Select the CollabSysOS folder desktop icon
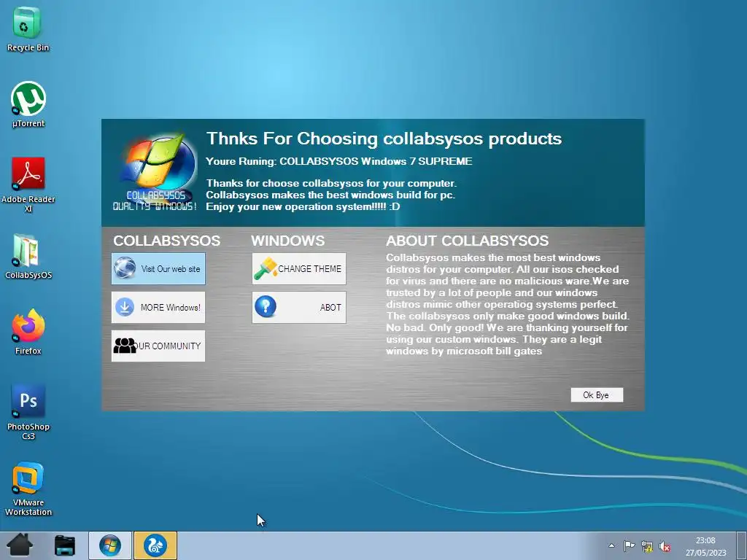This screenshot has width=747, height=560. coord(28,256)
